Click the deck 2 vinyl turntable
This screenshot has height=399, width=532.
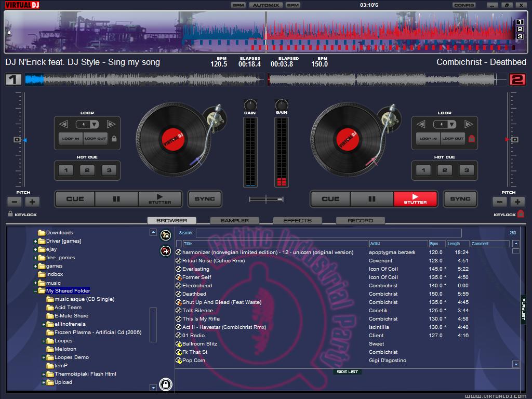(348, 139)
